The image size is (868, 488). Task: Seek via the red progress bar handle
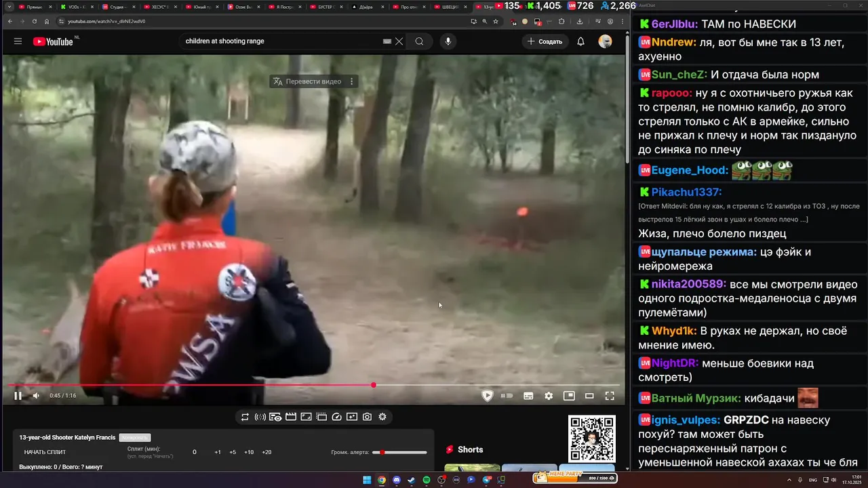[x=373, y=385]
